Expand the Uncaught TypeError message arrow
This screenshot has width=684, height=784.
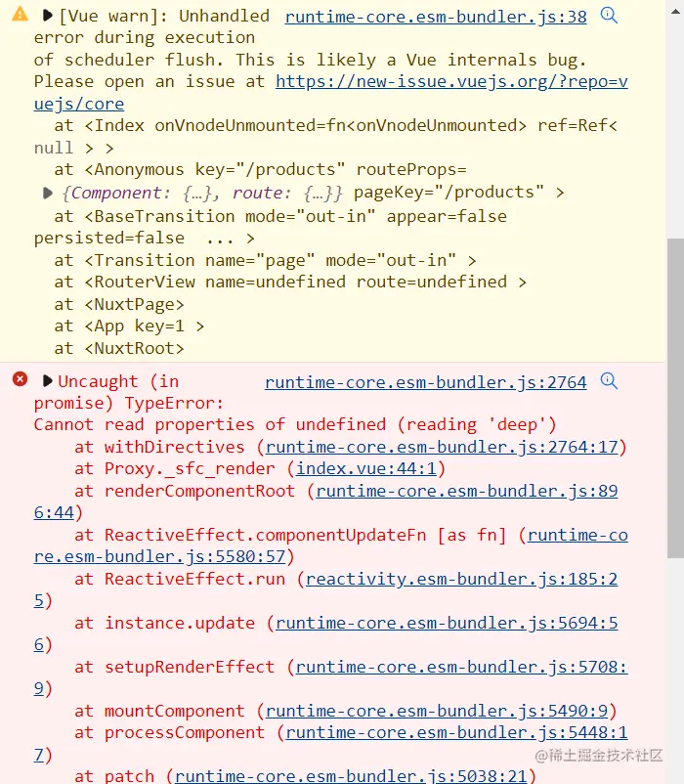[x=48, y=381]
